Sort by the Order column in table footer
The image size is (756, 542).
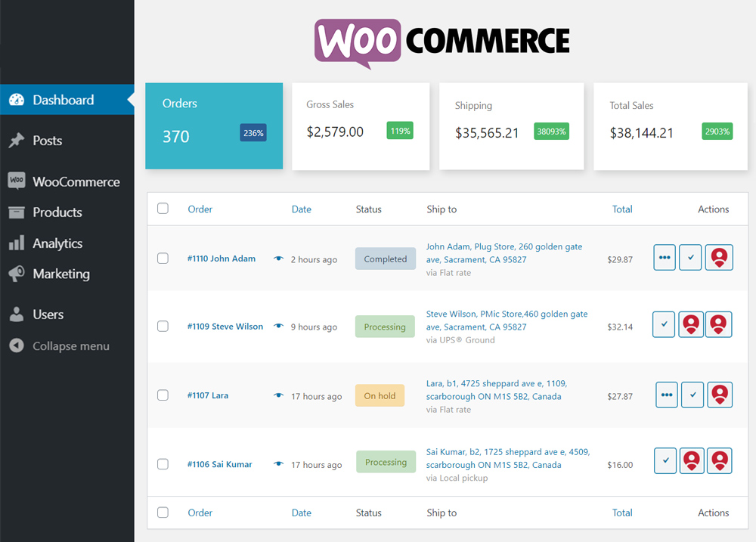200,513
